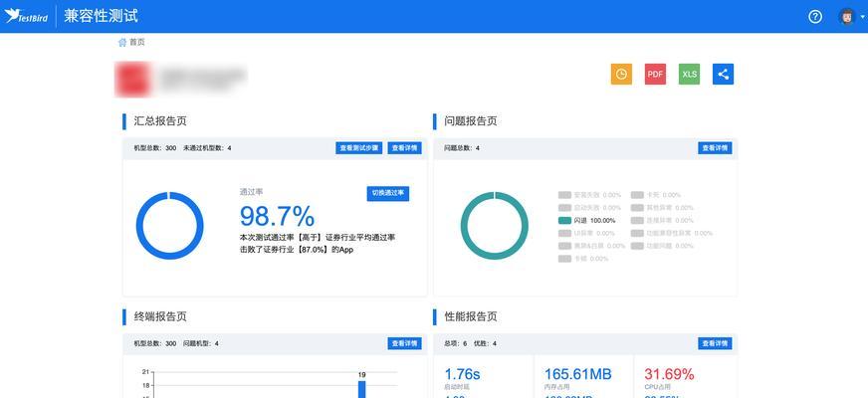Click 击败了证券行业【87.0%】的App text
Screen dimensions: 868x398
pyautogui.click(x=297, y=250)
